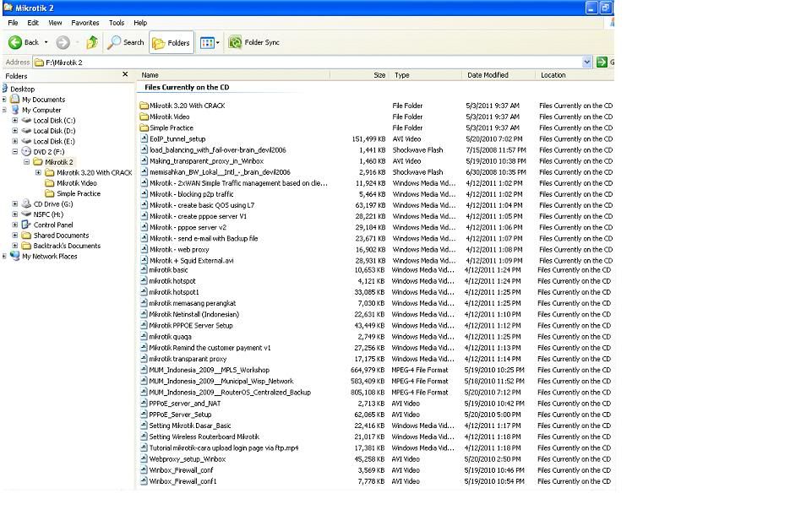Open the File menu

click(13, 23)
